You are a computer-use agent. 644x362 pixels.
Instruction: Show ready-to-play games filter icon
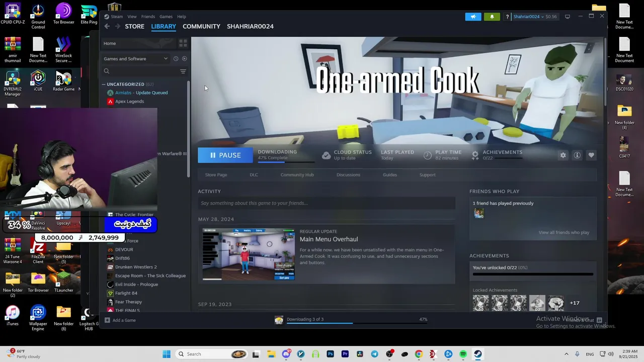point(184,59)
